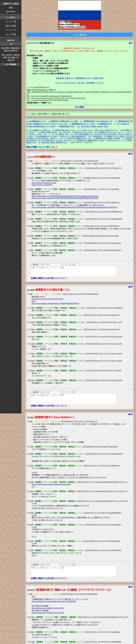This screenshot has height=644, width=136.
Task: Focus the 名前 field in the Kara Battle★1 form
Action: pos(51,564)
